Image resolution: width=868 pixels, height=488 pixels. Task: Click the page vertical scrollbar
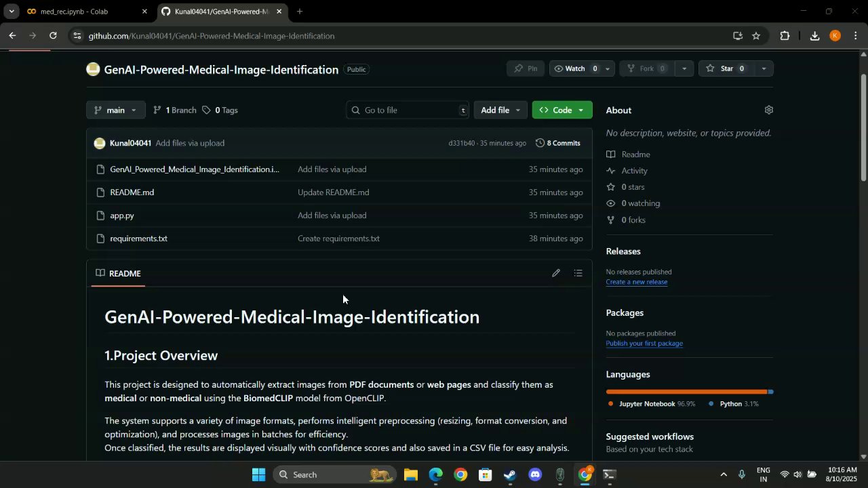[x=863, y=127]
